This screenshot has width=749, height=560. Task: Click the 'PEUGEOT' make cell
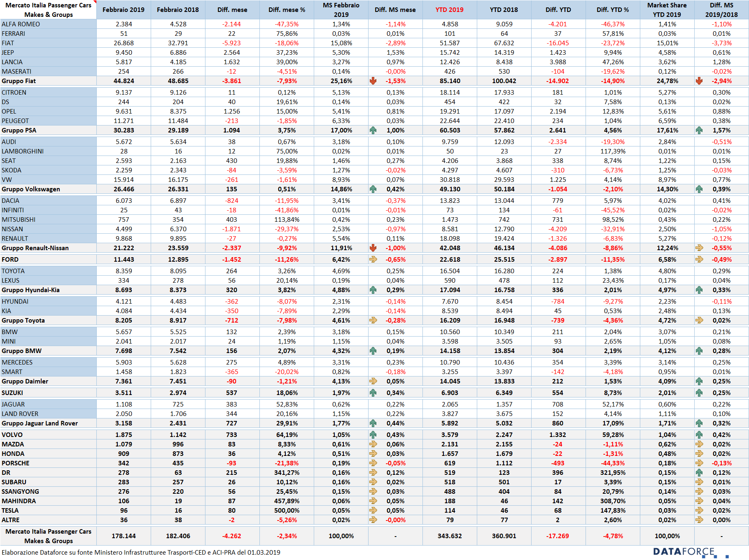click(48, 121)
